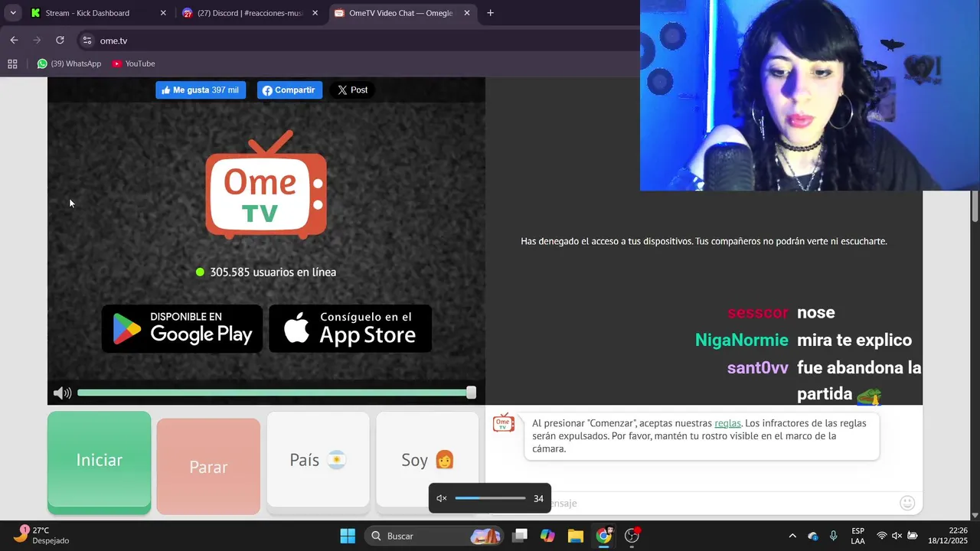Go forward in browser history
Image resolution: width=980 pixels, height=551 pixels.
click(x=37, y=41)
